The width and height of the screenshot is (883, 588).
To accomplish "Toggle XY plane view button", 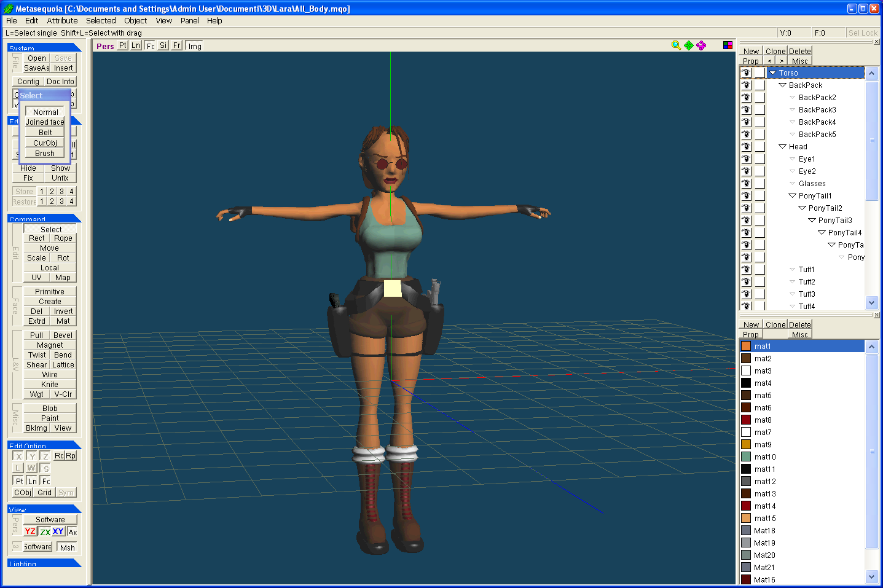I will pos(58,531).
